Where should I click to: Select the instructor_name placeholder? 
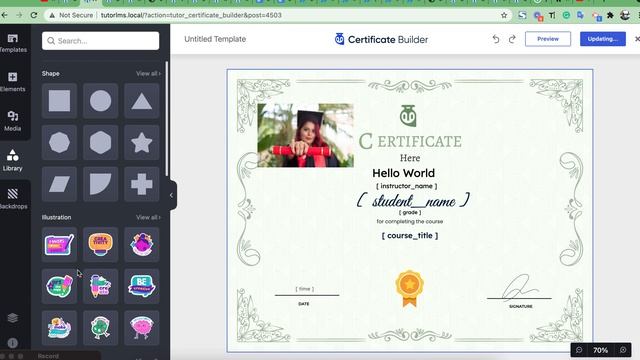pyautogui.click(x=407, y=186)
